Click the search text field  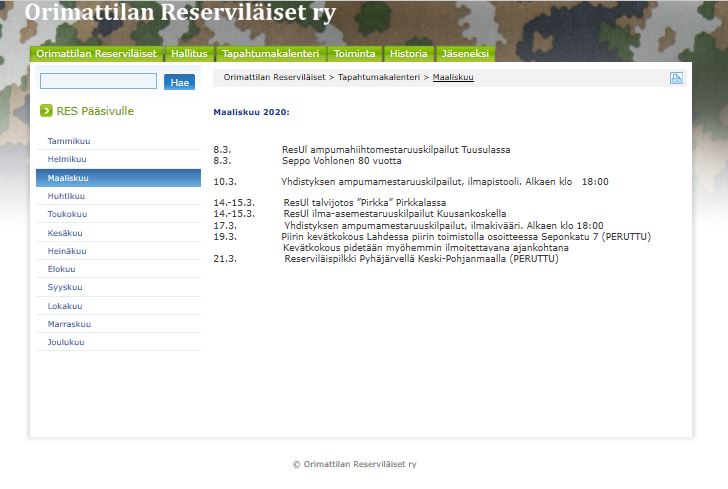98,82
